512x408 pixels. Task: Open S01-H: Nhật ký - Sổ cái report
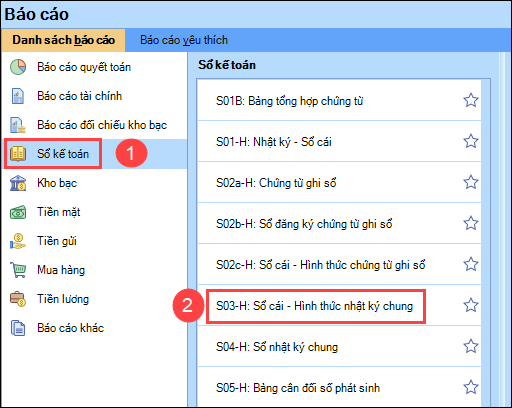pyautogui.click(x=339, y=142)
